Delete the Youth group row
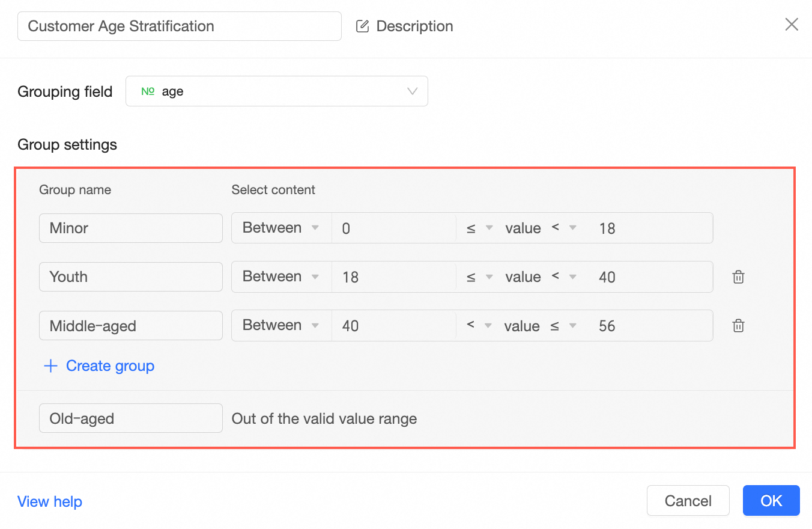 pyautogui.click(x=738, y=277)
